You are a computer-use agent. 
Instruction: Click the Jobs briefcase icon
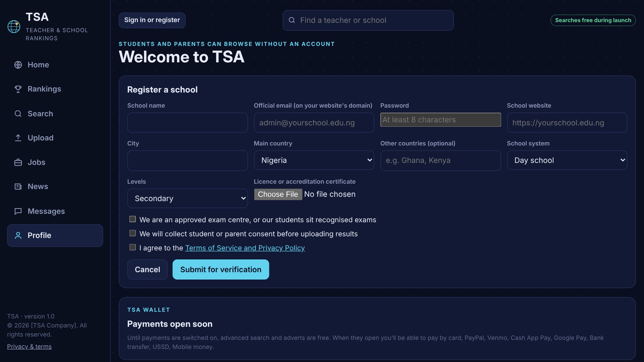point(18,162)
